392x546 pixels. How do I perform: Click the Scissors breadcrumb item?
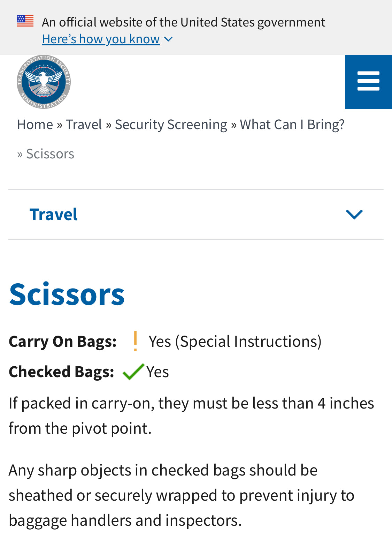coord(50,154)
